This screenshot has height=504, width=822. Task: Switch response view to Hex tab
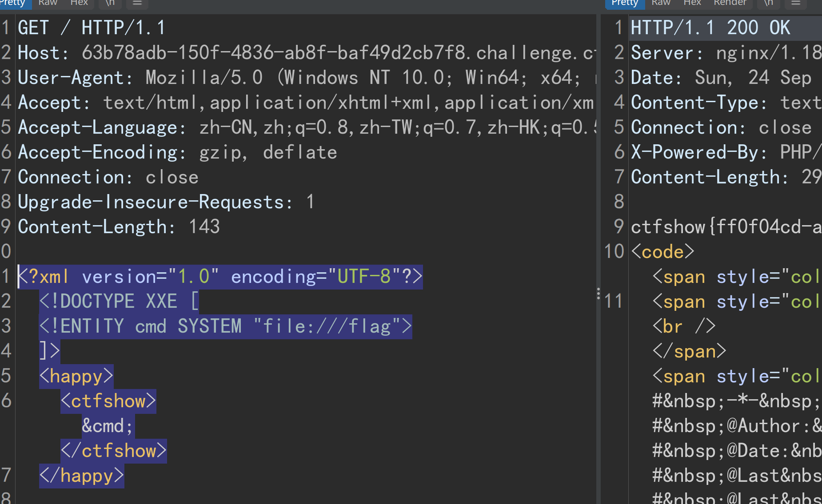tap(692, 3)
